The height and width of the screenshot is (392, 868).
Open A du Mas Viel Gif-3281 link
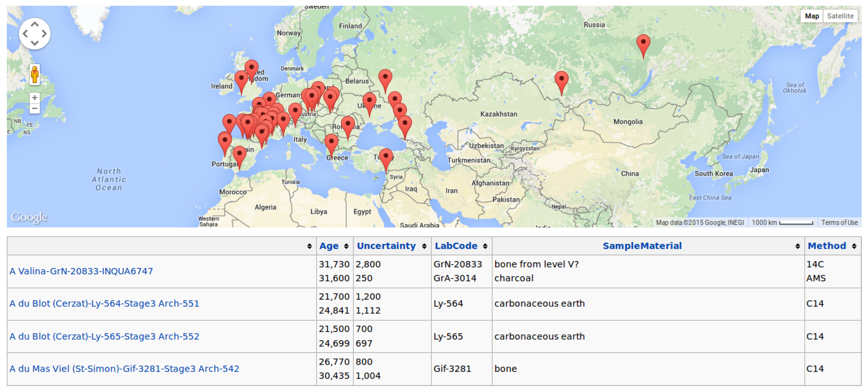coord(124,369)
